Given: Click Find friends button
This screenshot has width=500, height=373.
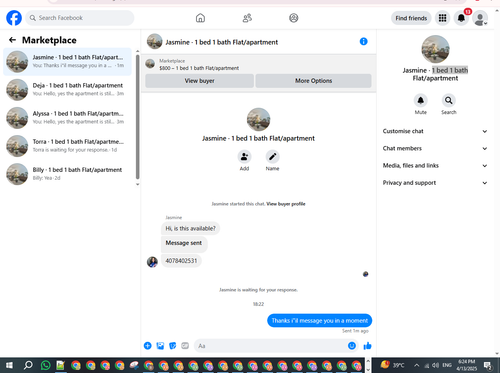Looking at the screenshot, I should pos(411,18).
